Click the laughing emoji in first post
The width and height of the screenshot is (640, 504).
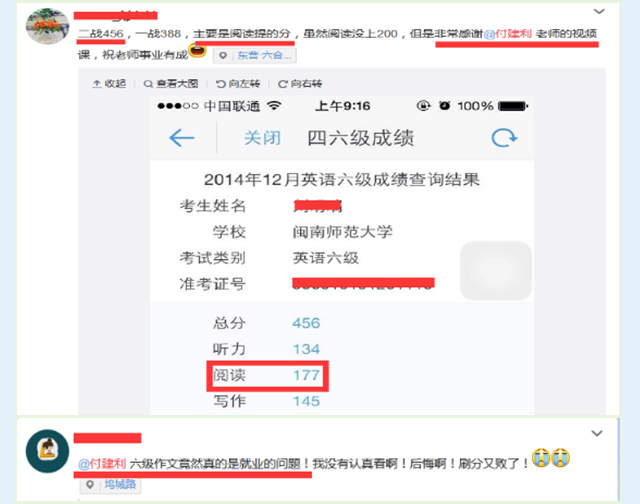[198, 51]
